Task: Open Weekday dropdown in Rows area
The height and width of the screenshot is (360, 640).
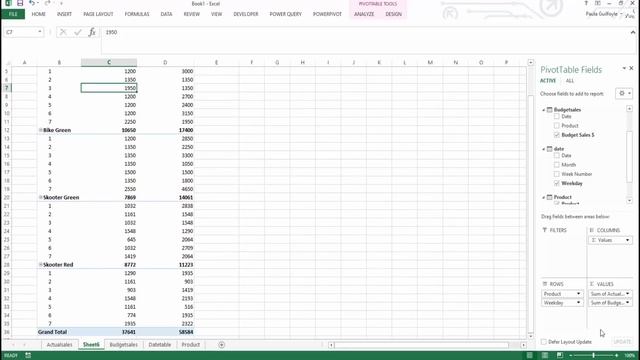Action: pyautogui.click(x=578, y=303)
